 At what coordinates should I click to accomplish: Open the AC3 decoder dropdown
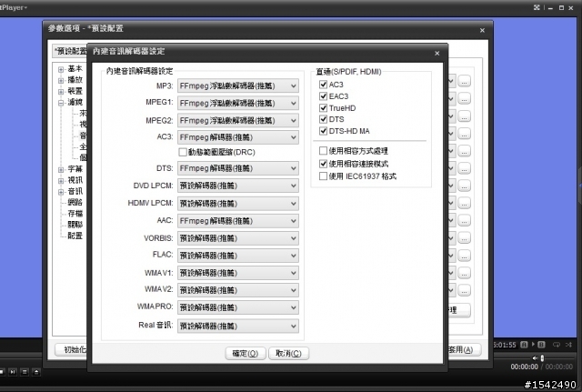pos(238,137)
